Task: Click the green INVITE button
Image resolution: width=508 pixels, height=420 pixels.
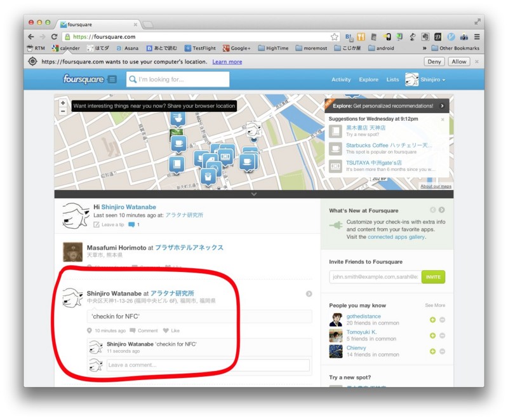Action: [433, 277]
